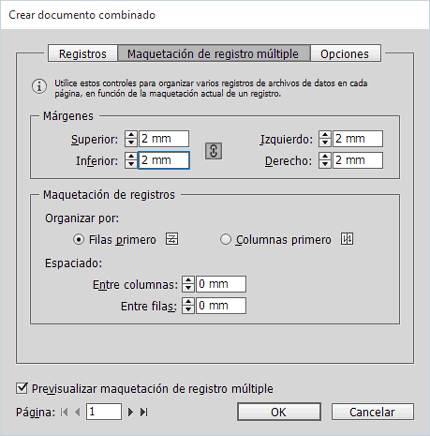Click the Cancelar button
Viewport: 430px width, 436px height.
click(x=372, y=412)
